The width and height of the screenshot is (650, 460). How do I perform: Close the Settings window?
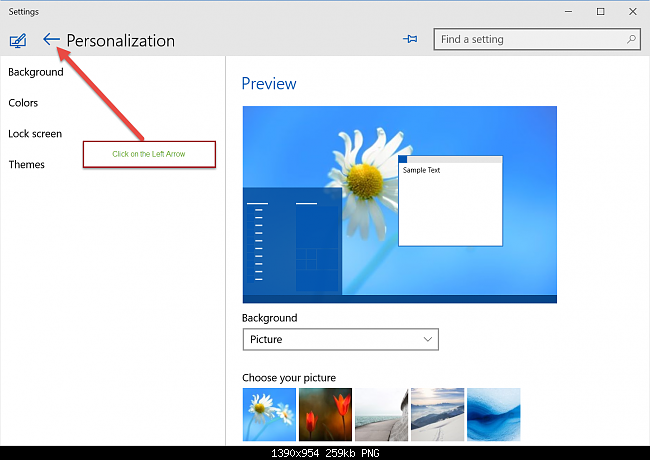pyautogui.click(x=633, y=12)
